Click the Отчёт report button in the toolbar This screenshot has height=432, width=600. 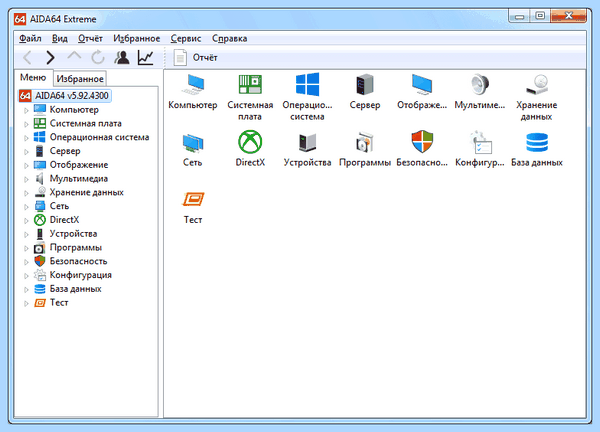tap(196, 58)
